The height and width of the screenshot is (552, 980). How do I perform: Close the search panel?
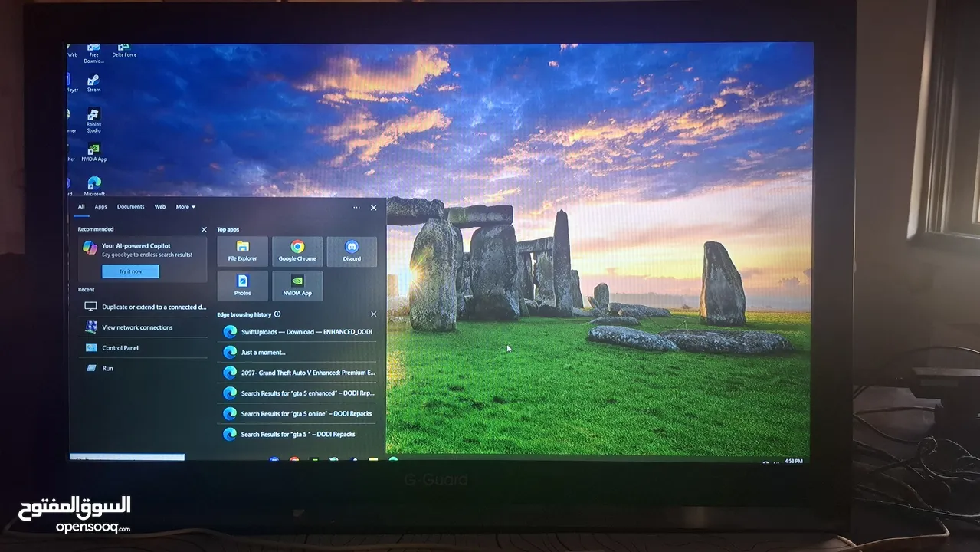point(374,207)
